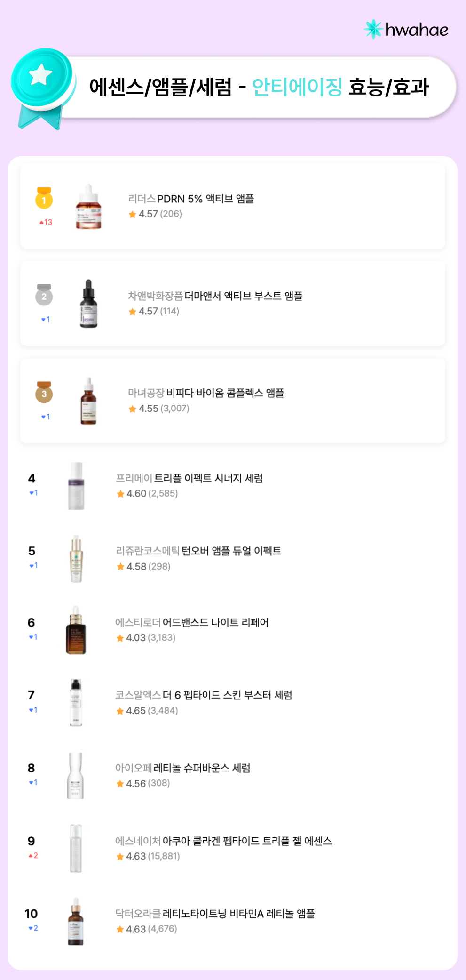Click the 리쥬란 턴오버 앰플 bottle thumbnail
Screen dimensions: 466x980
point(76,559)
